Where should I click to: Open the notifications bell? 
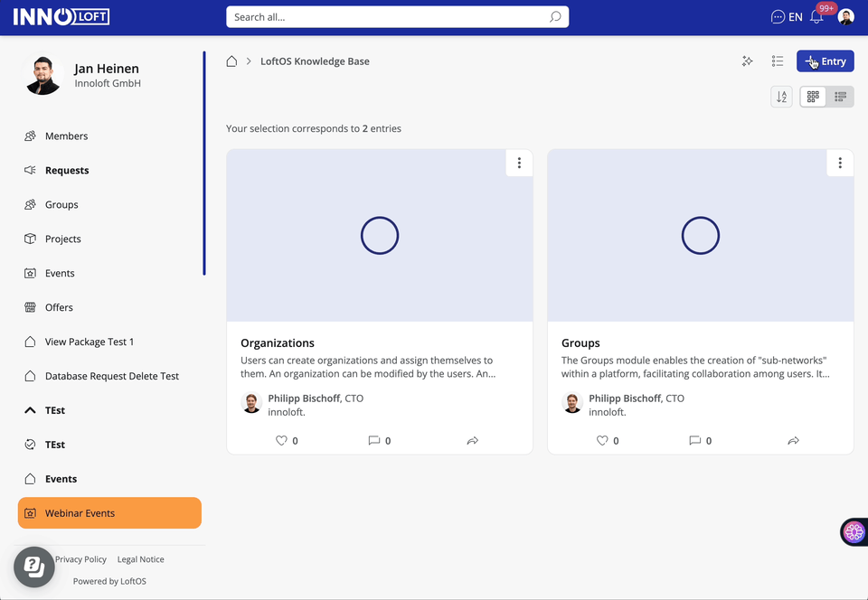(816, 17)
